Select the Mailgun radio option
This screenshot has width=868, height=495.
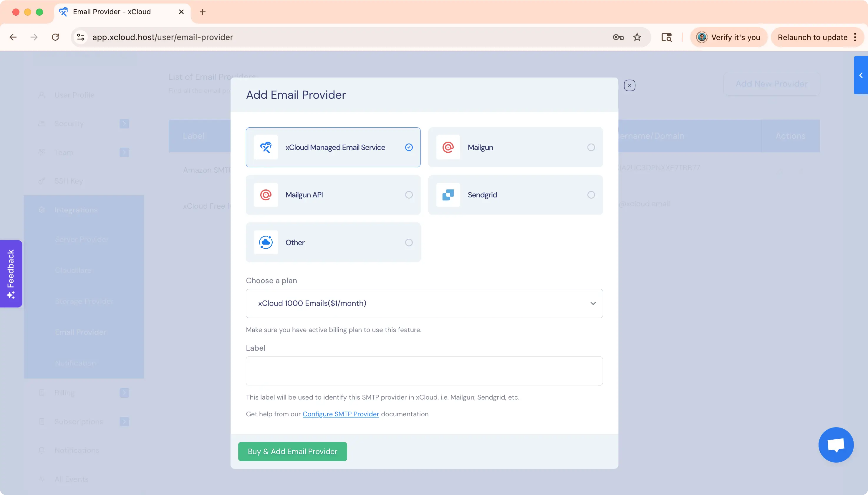[591, 147]
